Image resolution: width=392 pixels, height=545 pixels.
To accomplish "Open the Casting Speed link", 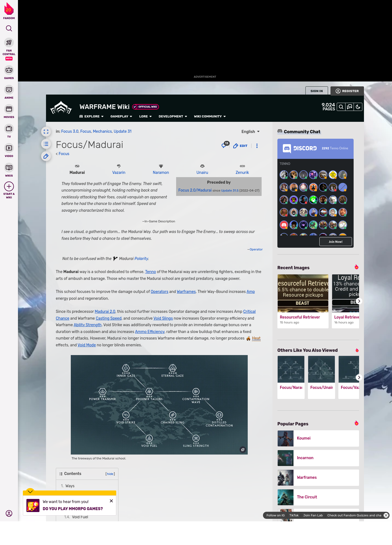I will pyautogui.click(x=109, y=318).
